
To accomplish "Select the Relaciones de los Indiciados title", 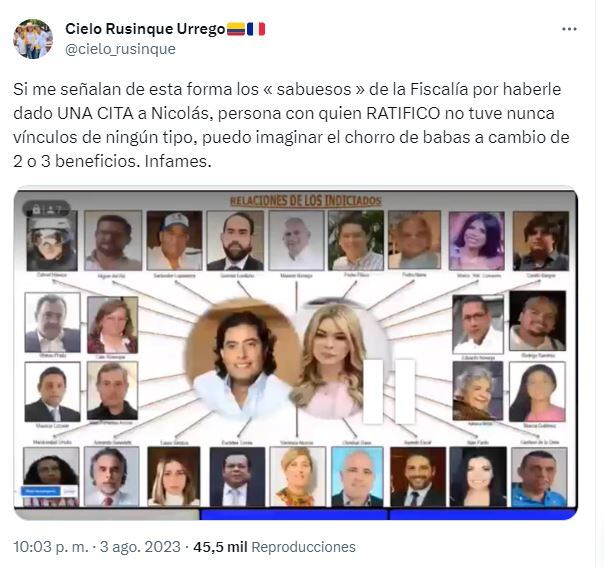I will coord(305,200).
